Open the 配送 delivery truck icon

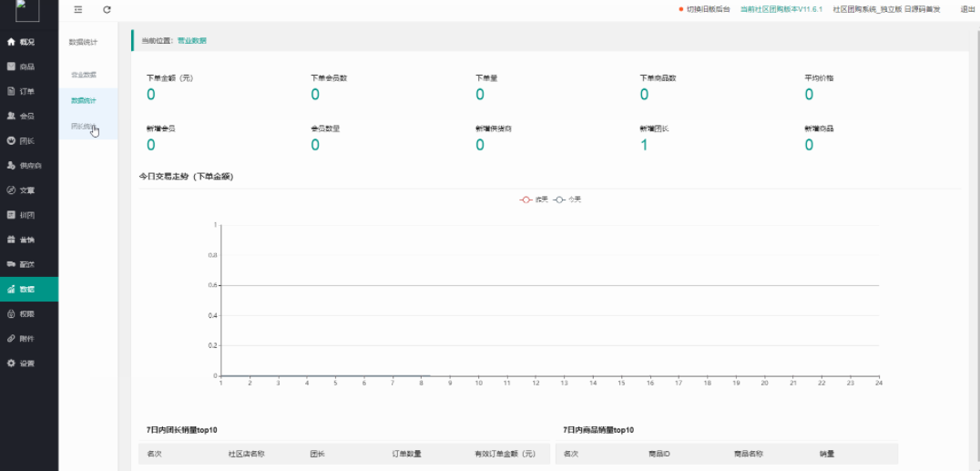(11, 264)
